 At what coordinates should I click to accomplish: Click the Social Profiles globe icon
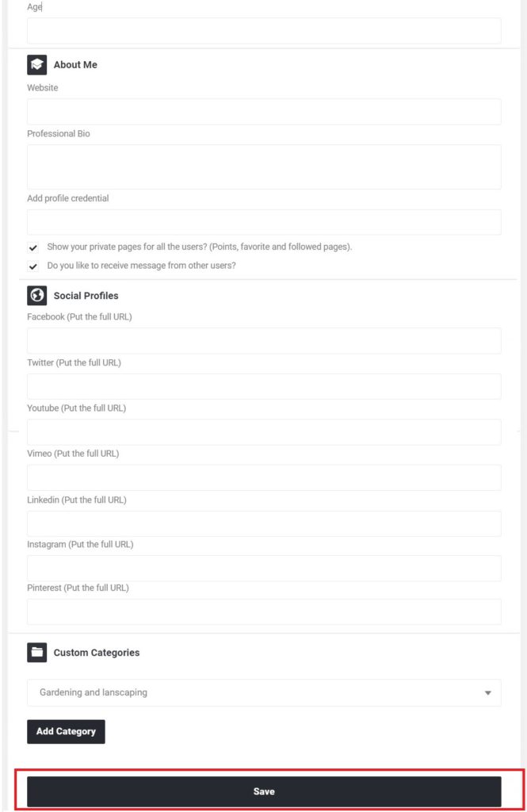coord(36,296)
